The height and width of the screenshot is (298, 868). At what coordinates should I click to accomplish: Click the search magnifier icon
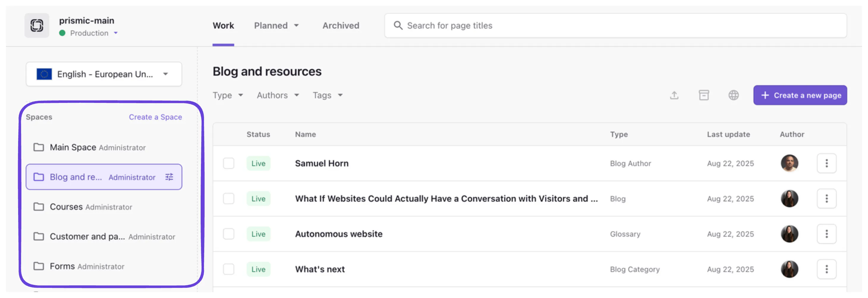pyautogui.click(x=398, y=26)
